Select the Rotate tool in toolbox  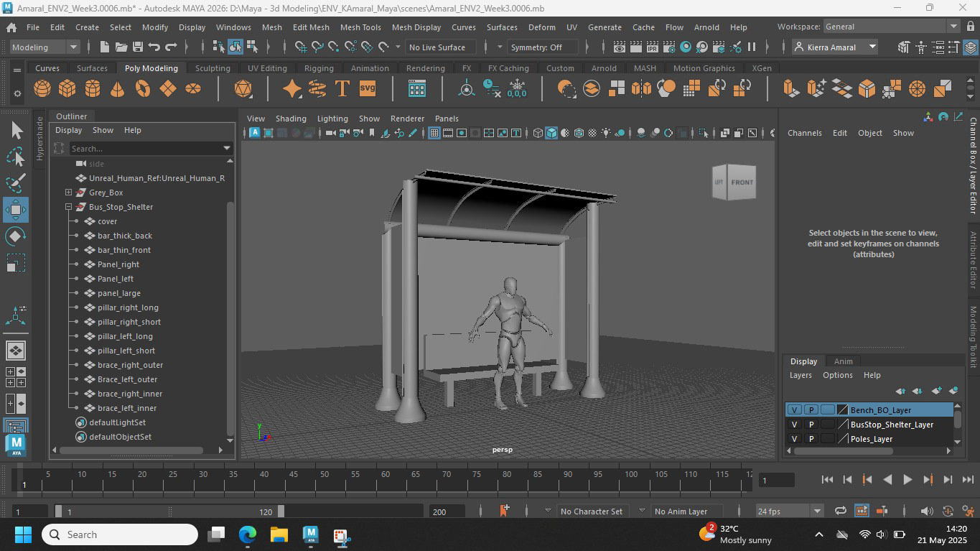click(16, 236)
